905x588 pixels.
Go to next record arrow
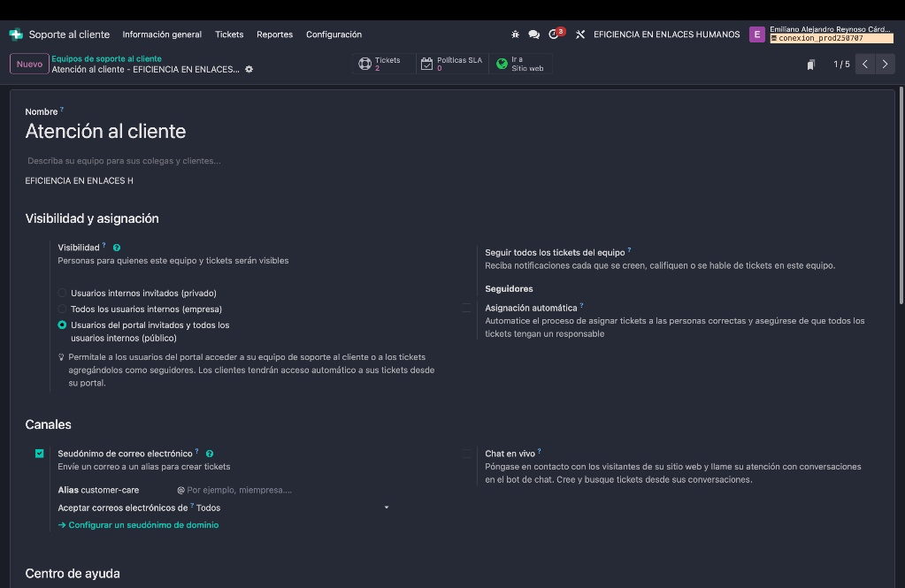point(885,64)
